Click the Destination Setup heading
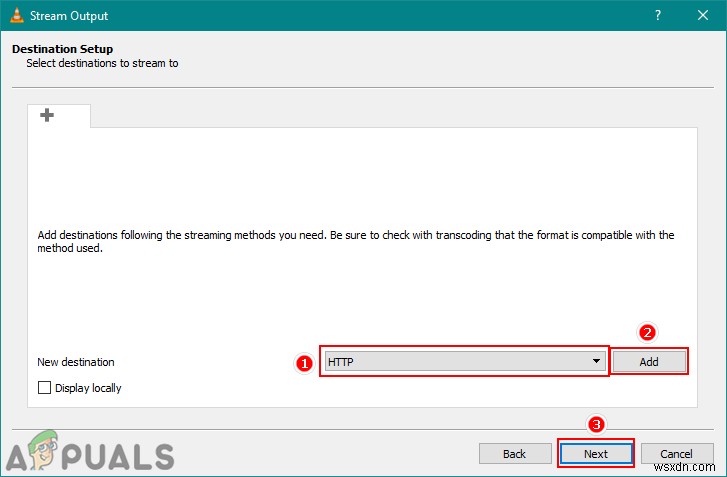727x477 pixels. [63, 49]
